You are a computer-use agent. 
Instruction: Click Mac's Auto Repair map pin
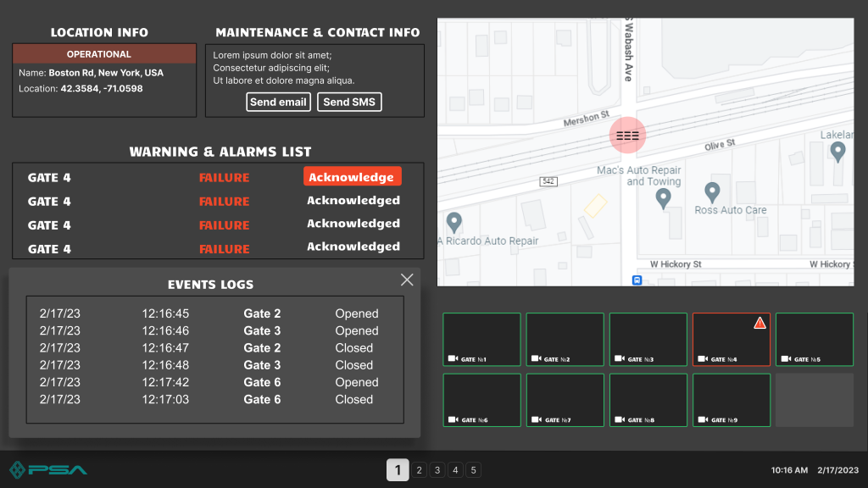click(x=663, y=198)
